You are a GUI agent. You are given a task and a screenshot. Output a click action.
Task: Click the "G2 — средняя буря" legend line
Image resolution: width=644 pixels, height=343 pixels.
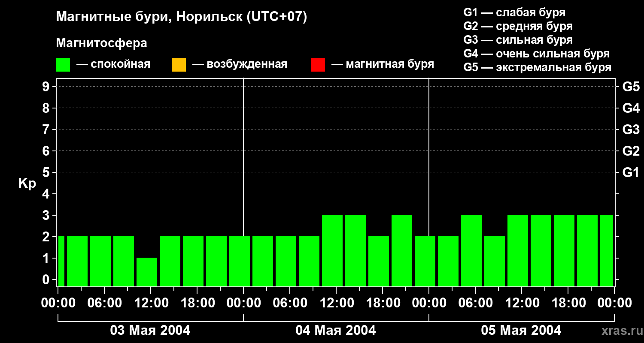(x=518, y=26)
